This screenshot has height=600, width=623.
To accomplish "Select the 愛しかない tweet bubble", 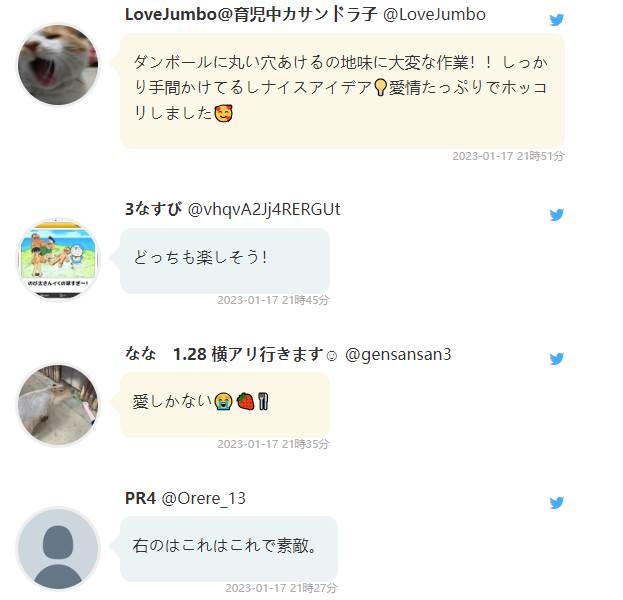I will tap(225, 405).
